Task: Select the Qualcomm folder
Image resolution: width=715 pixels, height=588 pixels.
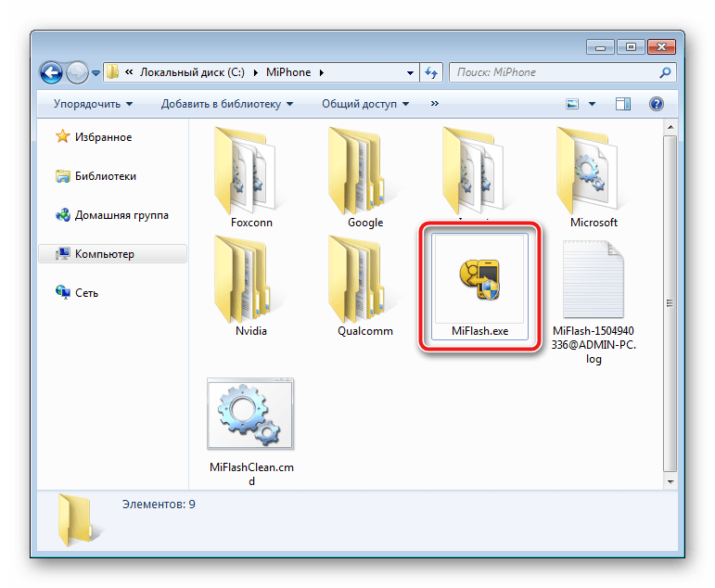Action: pyautogui.click(x=364, y=287)
